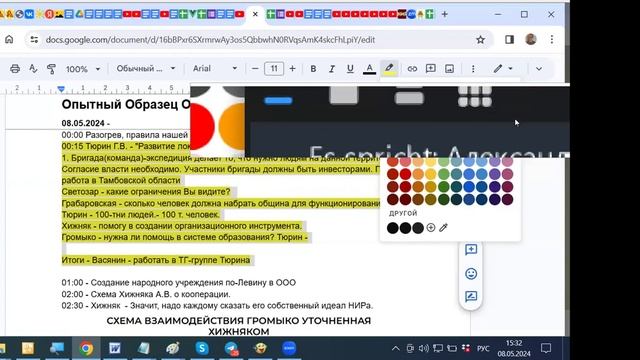The image size is (640, 360).
Task: Open the paragraph style dropdown "Обычный"
Action: tap(146, 69)
